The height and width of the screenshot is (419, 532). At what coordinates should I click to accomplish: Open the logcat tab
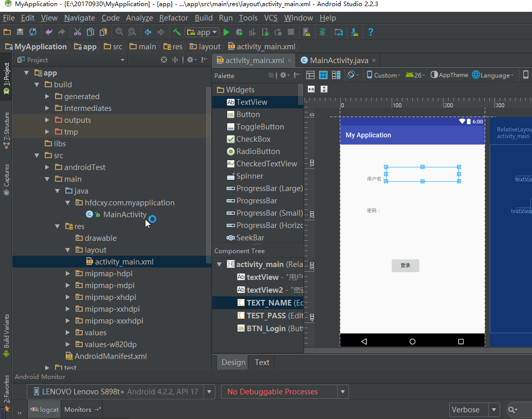[x=44, y=410]
